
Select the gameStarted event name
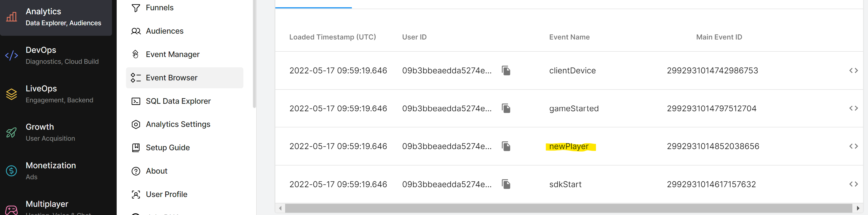click(574, 108)
